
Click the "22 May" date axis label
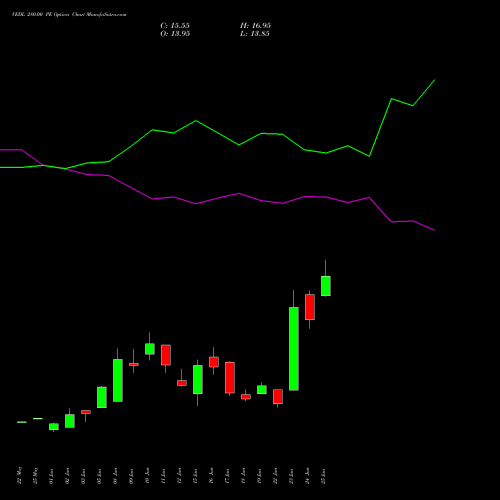[x=19, y=475]
